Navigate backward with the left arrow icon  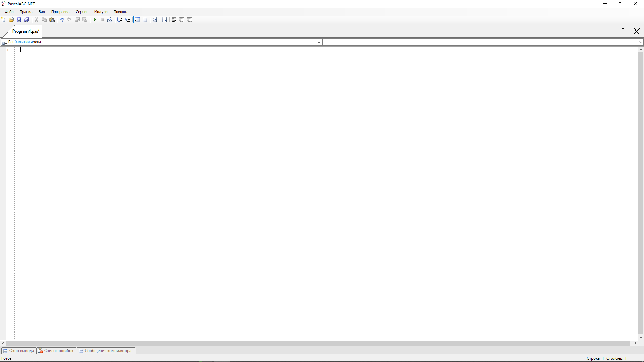pos(77,20)
